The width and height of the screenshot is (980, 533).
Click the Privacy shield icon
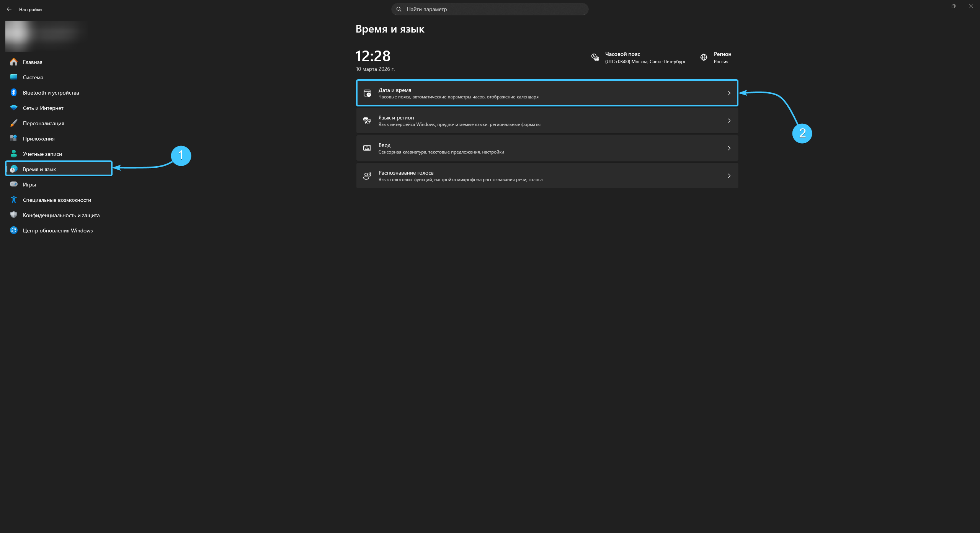point(14,215)
